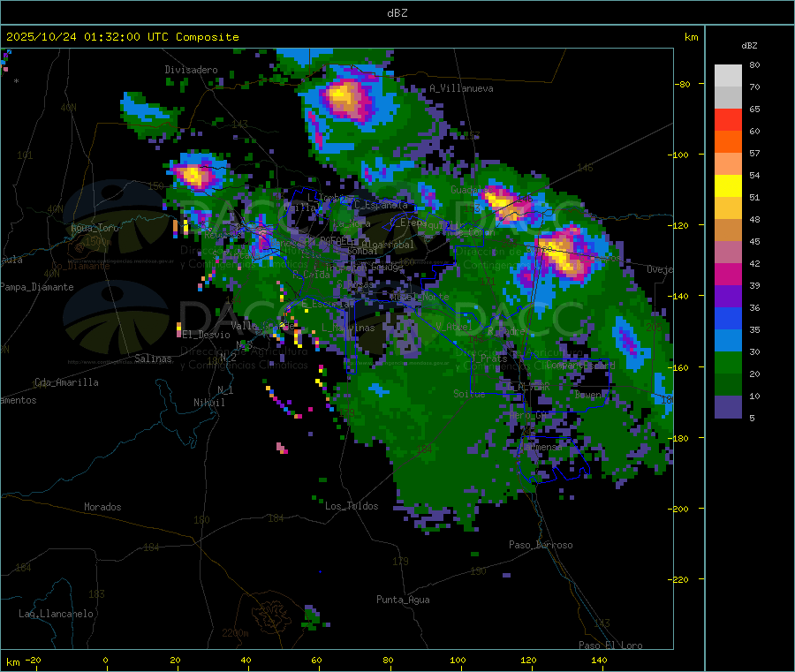Select the Morados place label
The width and height of the screenshot is (795, 672).
pos(102,507)
